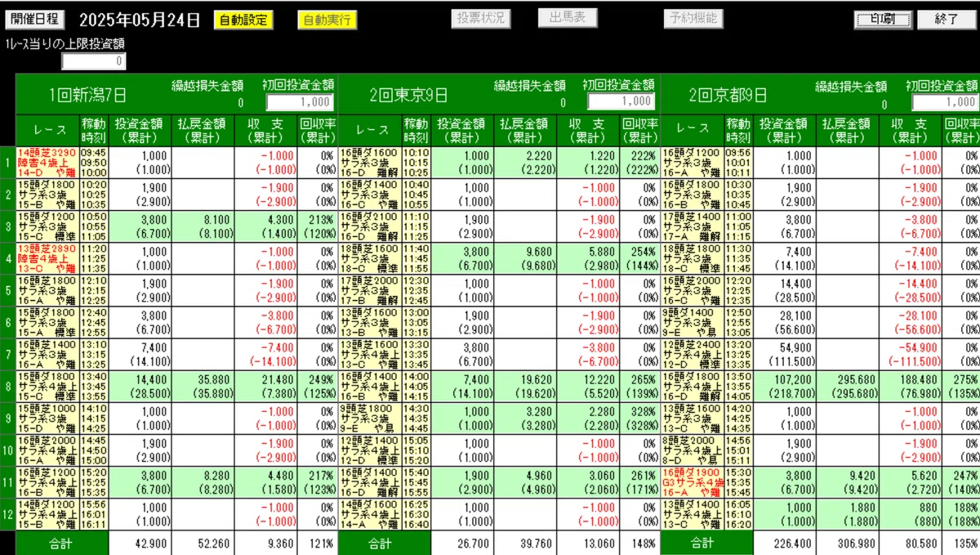Start the yellow 自動実行 button
This screenshot has height=555, width=980.
tap(327, 20)
